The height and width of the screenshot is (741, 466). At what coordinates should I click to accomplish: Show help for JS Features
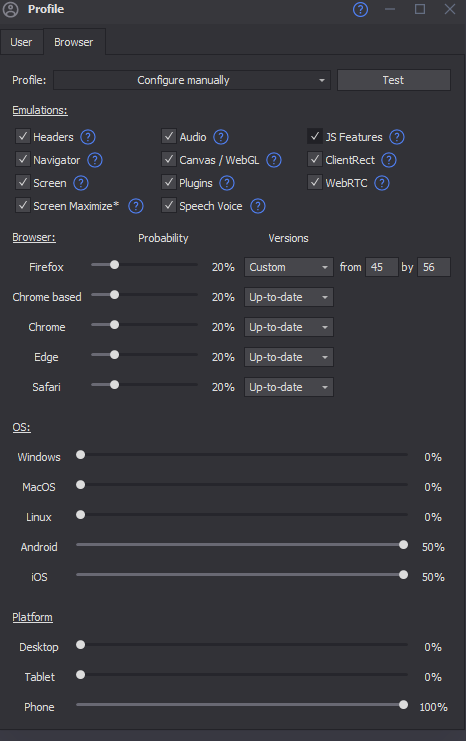pos(397,137)
